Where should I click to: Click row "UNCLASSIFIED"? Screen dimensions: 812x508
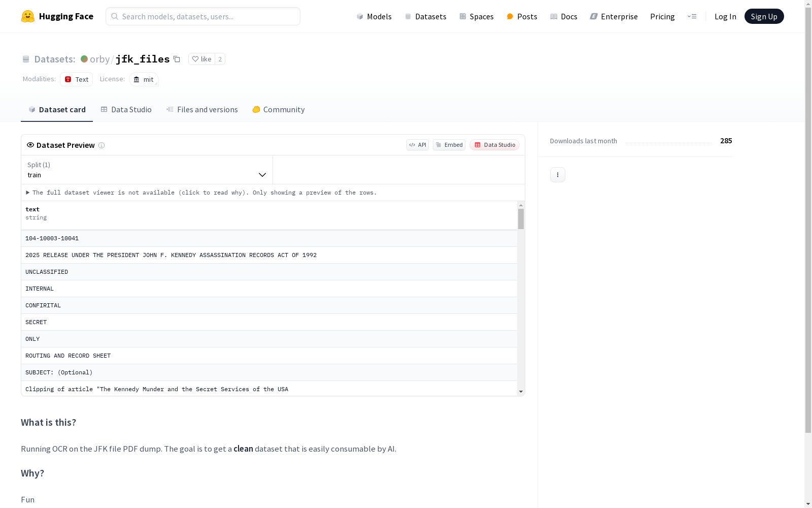tap(269, 272)
